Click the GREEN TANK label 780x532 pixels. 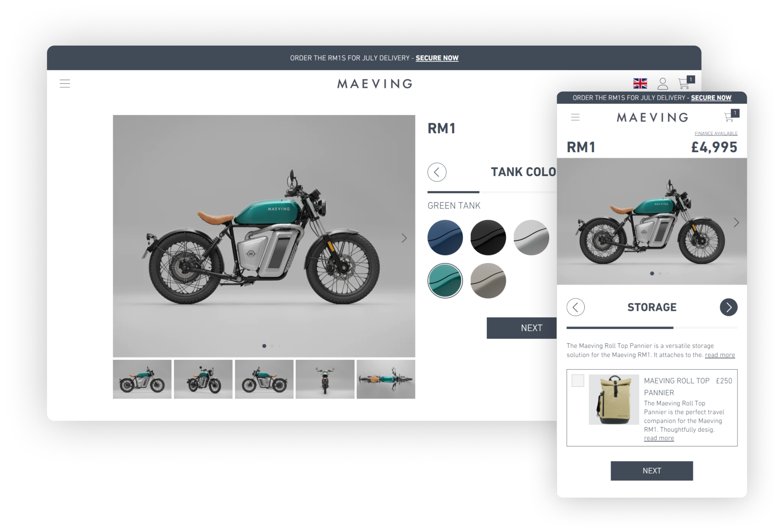[454, 206]
